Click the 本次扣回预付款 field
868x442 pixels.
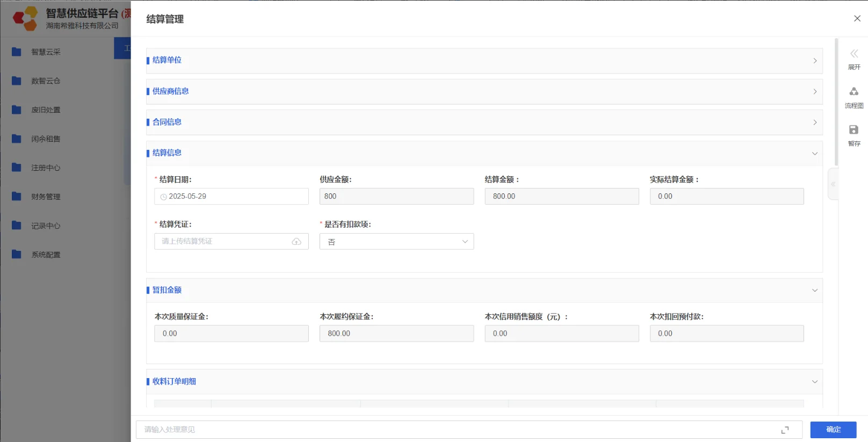(x=727, y=334)
